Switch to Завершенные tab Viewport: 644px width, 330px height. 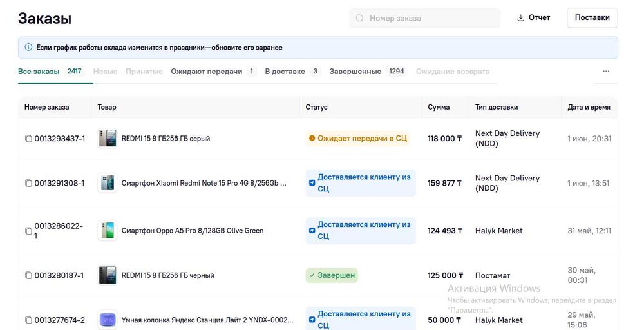click(x=368, y=72)
